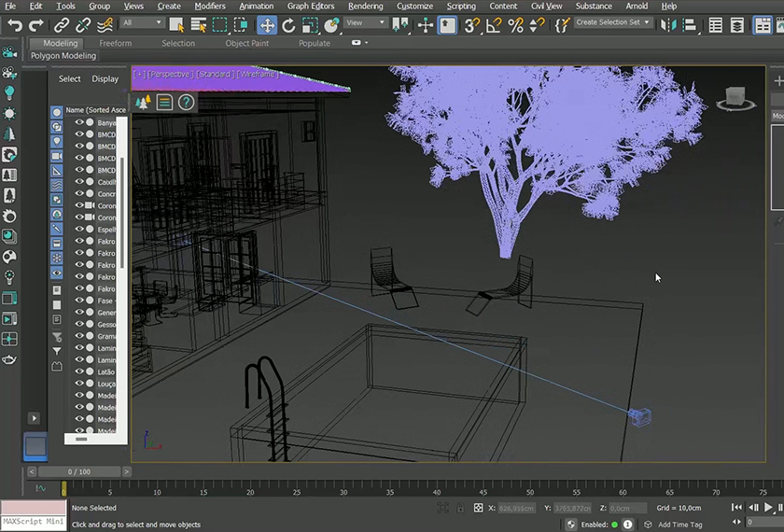Click the Angle Snap toggle icon
784x532 pixels.
point(494,24)
